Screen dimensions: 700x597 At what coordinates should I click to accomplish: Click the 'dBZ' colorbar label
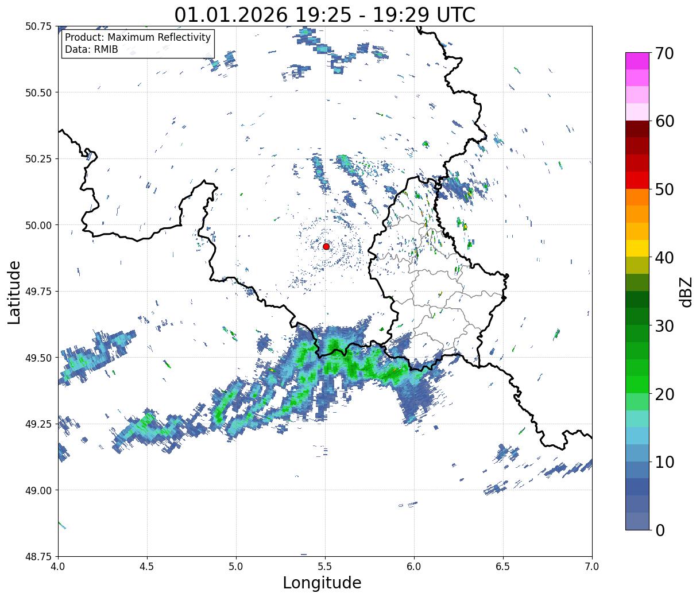tap(686, 291)
